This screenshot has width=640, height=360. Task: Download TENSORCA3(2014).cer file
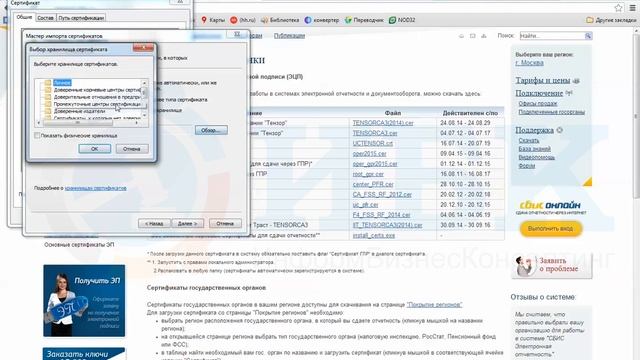pos(383,123)
